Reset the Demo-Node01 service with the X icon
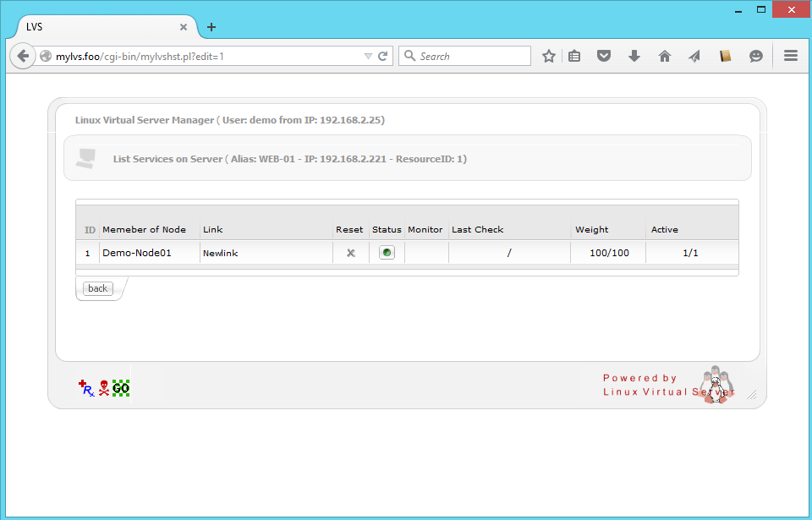 point(350,253)
